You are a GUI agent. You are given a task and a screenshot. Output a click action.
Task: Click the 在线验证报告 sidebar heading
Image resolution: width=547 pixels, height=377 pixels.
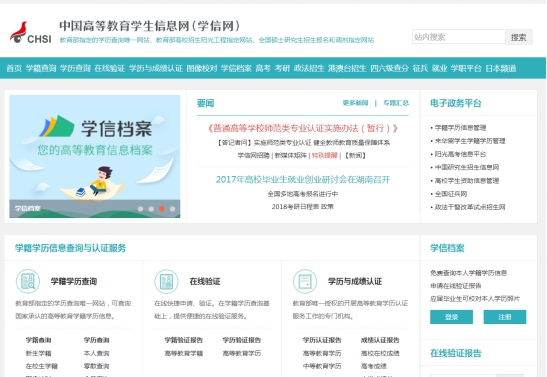[x=456, y=353]
